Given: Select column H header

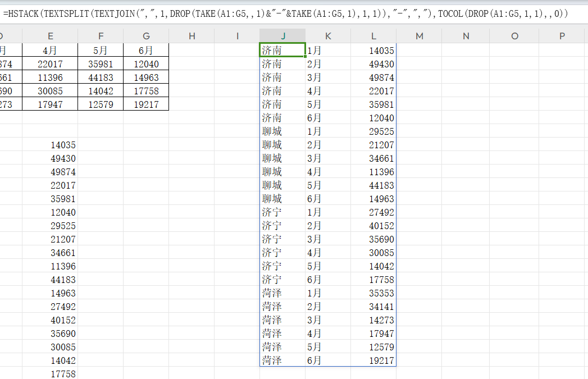Looking at the screenshot, I should tap(192, 36).
